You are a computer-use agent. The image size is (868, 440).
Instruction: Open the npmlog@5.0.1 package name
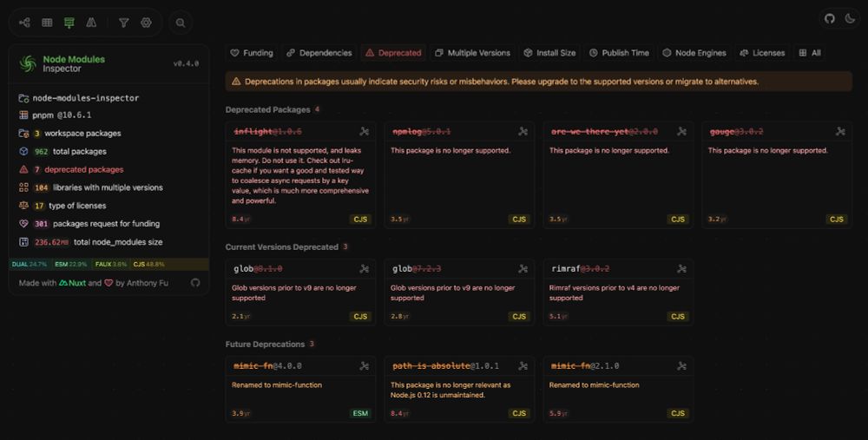[x=421, y=132]
